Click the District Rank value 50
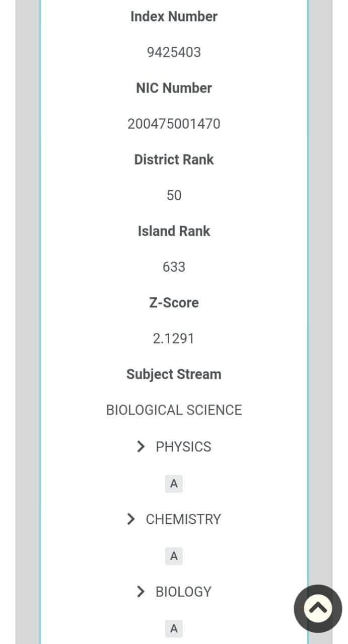 [174, 195]
